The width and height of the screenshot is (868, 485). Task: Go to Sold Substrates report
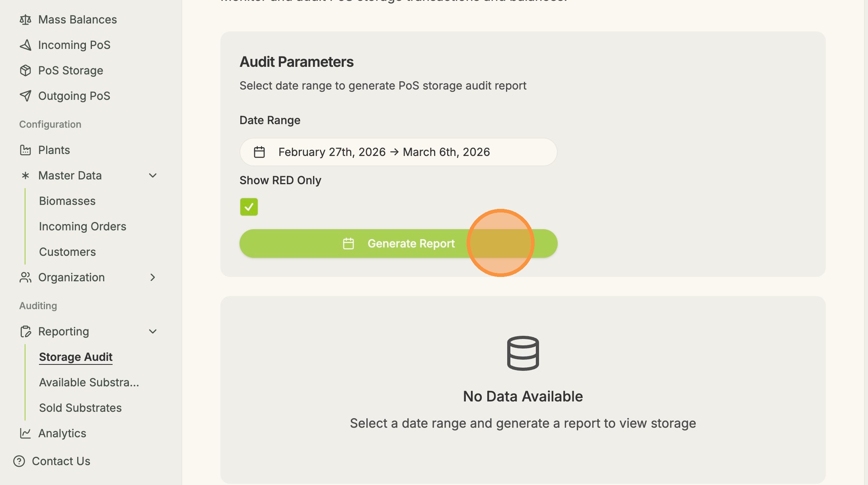coord(80,408)
